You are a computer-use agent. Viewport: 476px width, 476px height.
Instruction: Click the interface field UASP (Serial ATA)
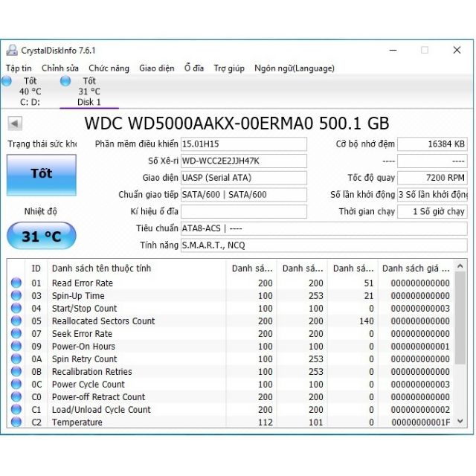click(x=244, y=178)
